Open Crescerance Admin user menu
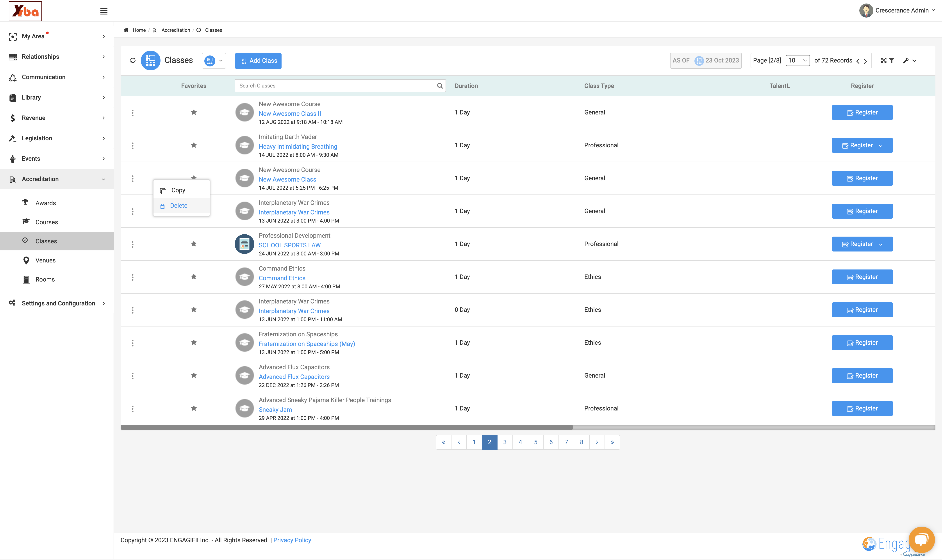 [897, 11]
